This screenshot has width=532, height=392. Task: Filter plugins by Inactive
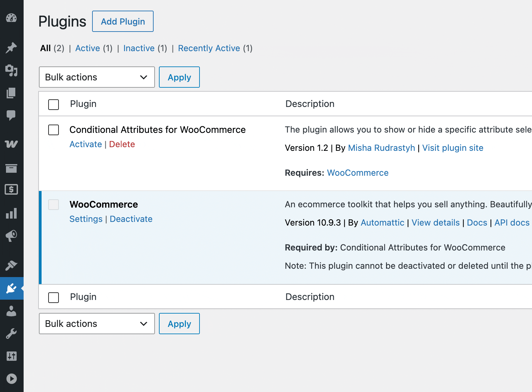pos(139,48)
